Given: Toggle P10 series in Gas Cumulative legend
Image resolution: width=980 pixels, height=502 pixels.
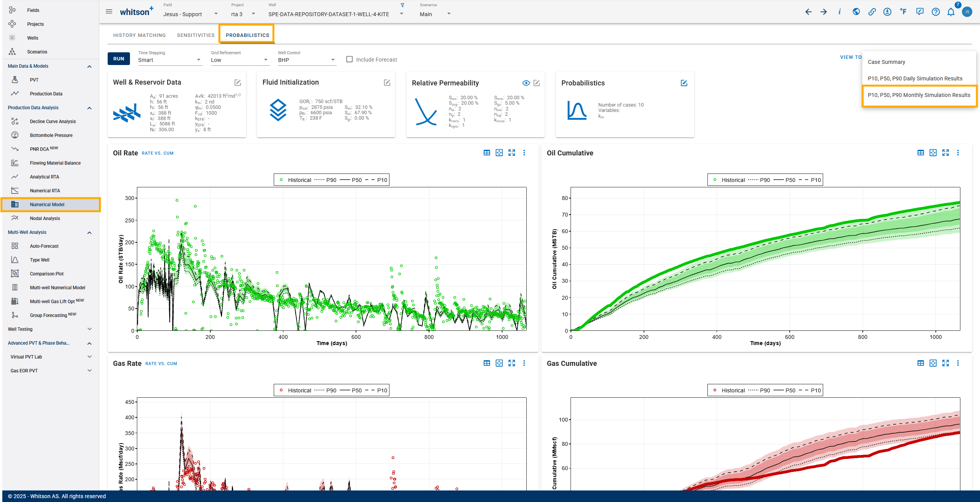Looking at the screenshot, I should (x=810, y=390).
